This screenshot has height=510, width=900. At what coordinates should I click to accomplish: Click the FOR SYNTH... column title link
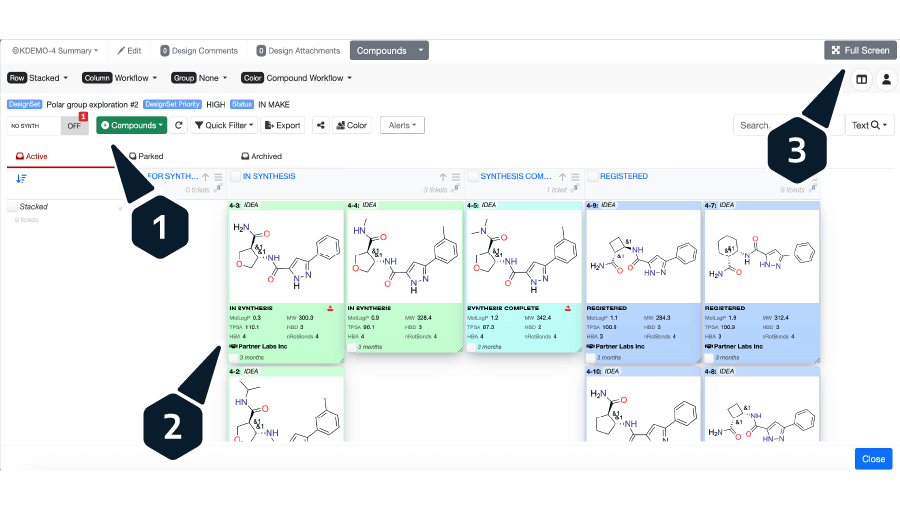pos(172,176)
